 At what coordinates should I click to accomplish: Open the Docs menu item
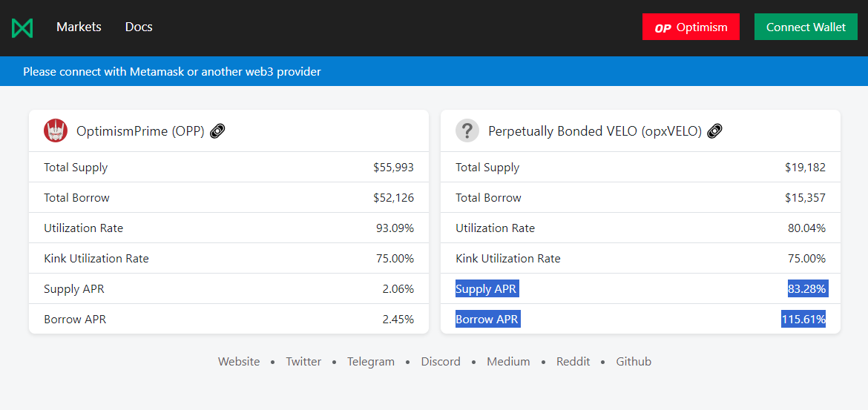coord(139,27)
